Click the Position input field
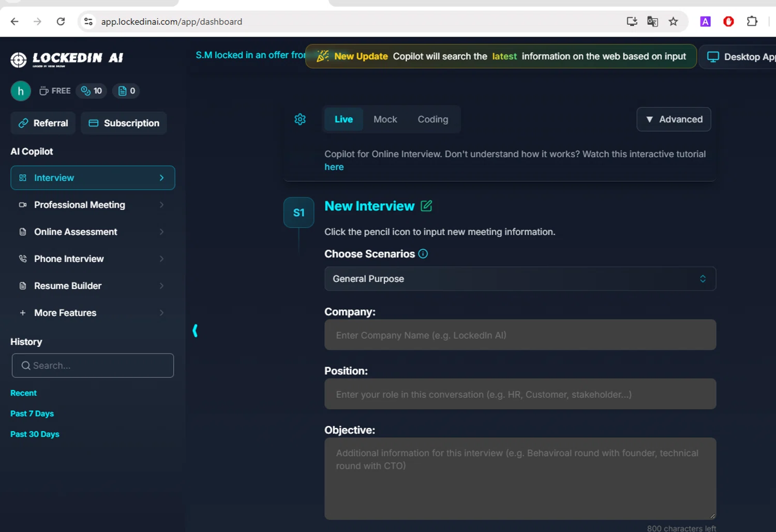Image resolution: width=776 pixels, height=532 pixels. [x=520, y=394]
